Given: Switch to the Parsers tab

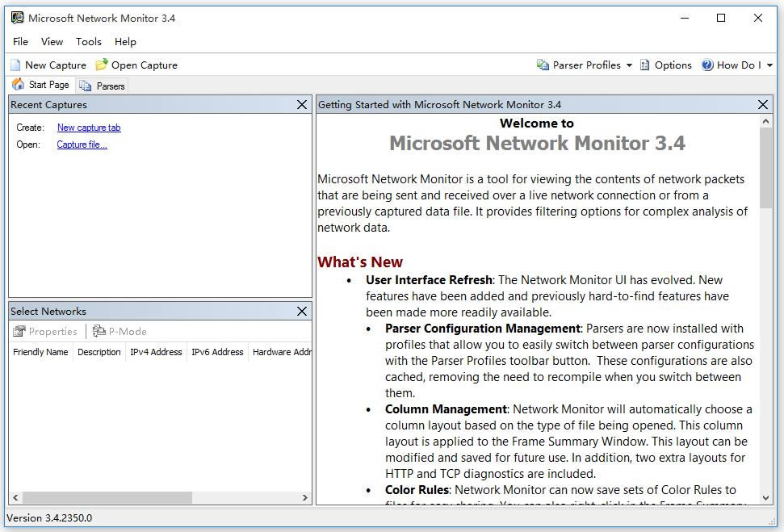Looking at the screenshot, I should click(x=102, y=86).
